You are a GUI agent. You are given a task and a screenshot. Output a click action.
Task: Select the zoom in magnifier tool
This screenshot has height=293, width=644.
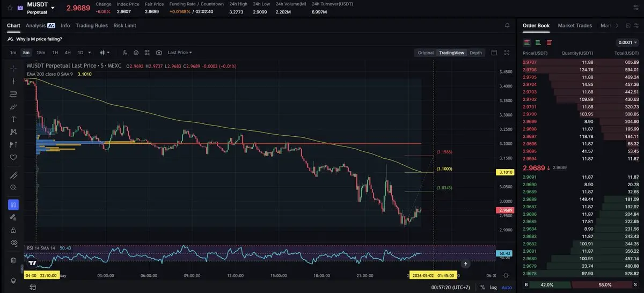pos(13,187)
